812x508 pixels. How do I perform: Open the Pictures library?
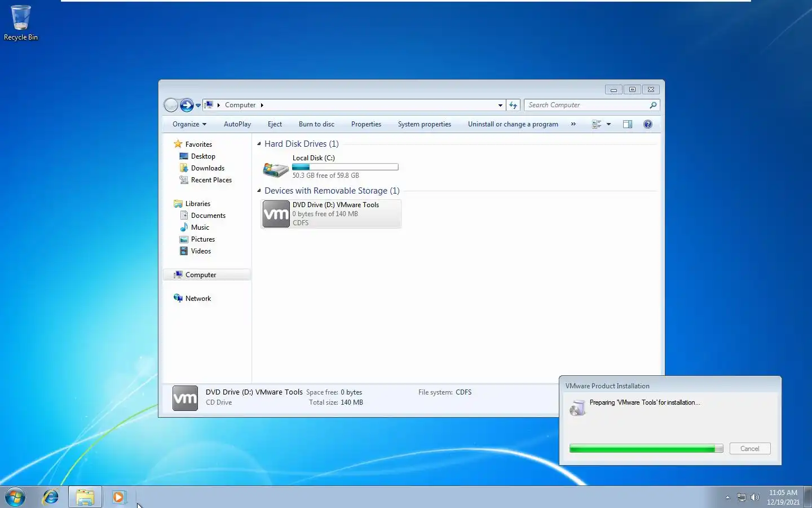pyautogui.click(x=202, y=239)
